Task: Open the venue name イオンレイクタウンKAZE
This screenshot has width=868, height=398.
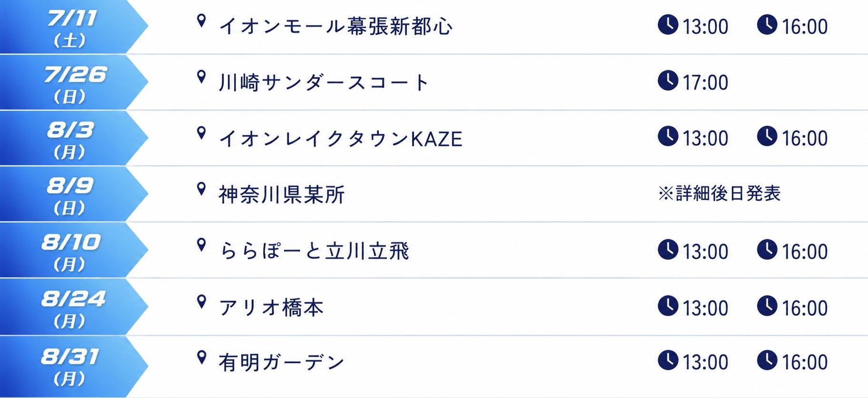Action: pyautogui.click(x=341, y=138)
